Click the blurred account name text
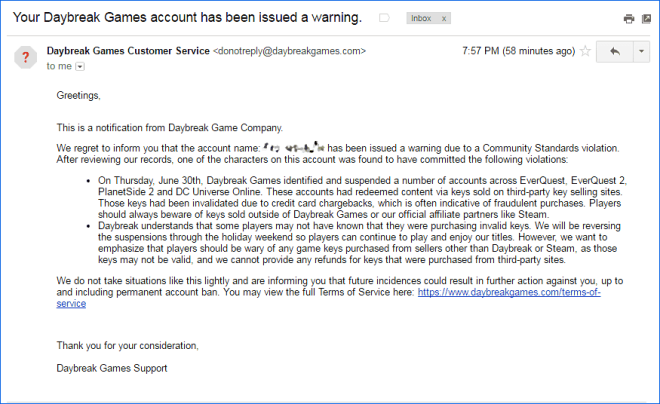The height and width of the screenshot is (404, 660). 294,147
